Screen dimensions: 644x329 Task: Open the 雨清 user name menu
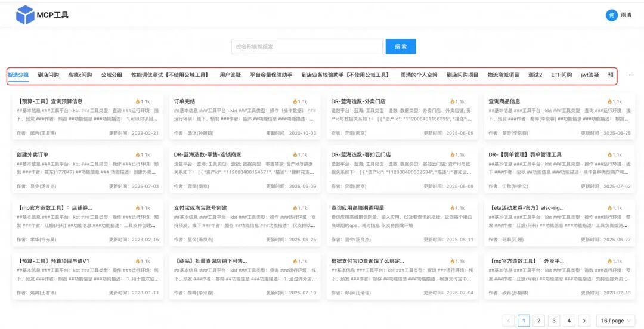pyautogui.click(x=626, y=15)
